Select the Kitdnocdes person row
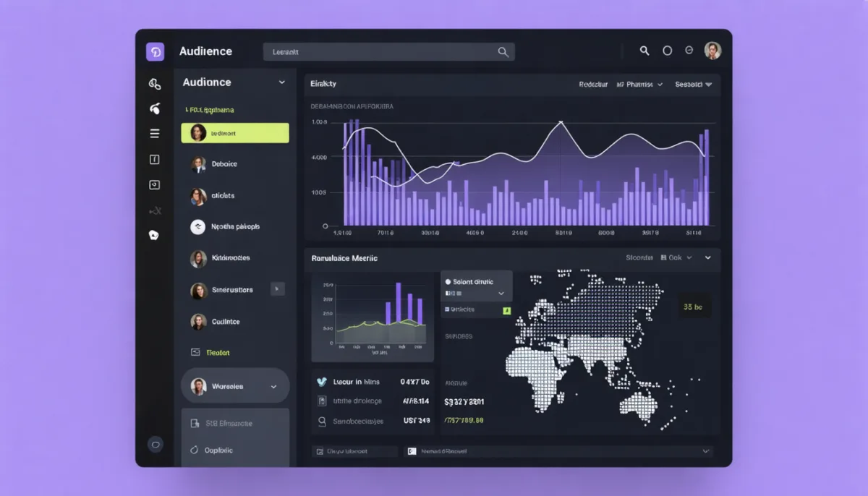 (235, 258)
